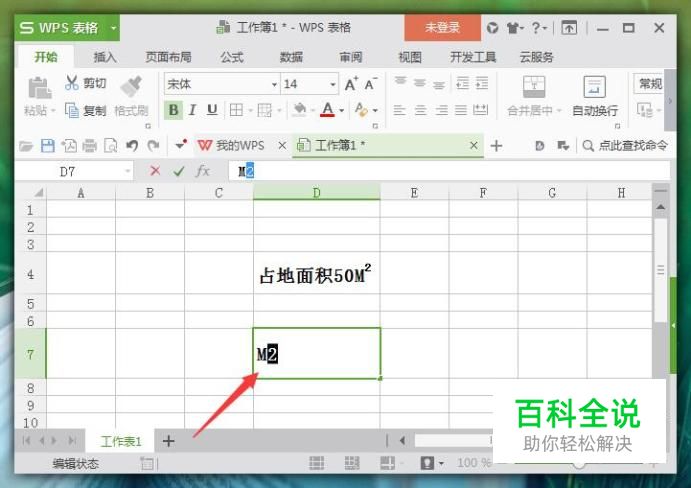
Task: Click the fx insert function icon
Action: [x=202, y=171]
